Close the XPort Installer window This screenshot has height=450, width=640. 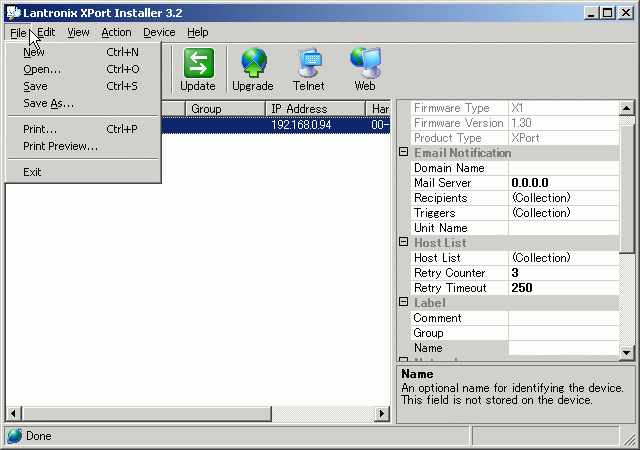point(626,13)
